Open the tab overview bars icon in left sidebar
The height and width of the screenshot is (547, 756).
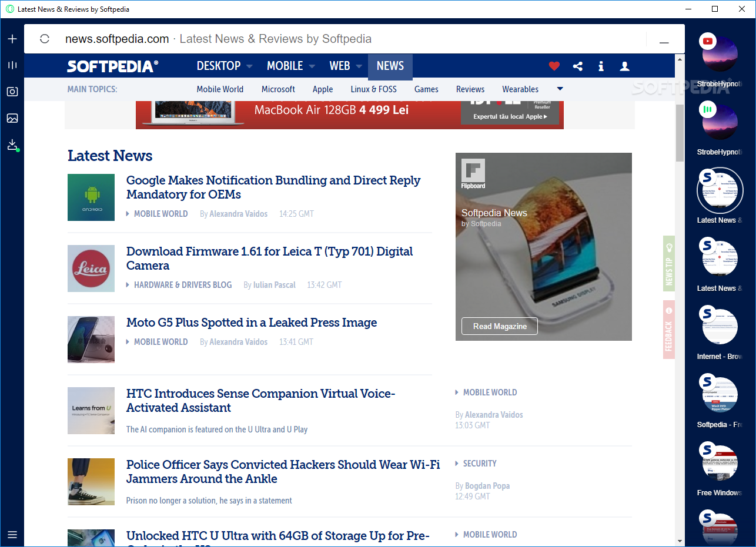click(12, 65)
